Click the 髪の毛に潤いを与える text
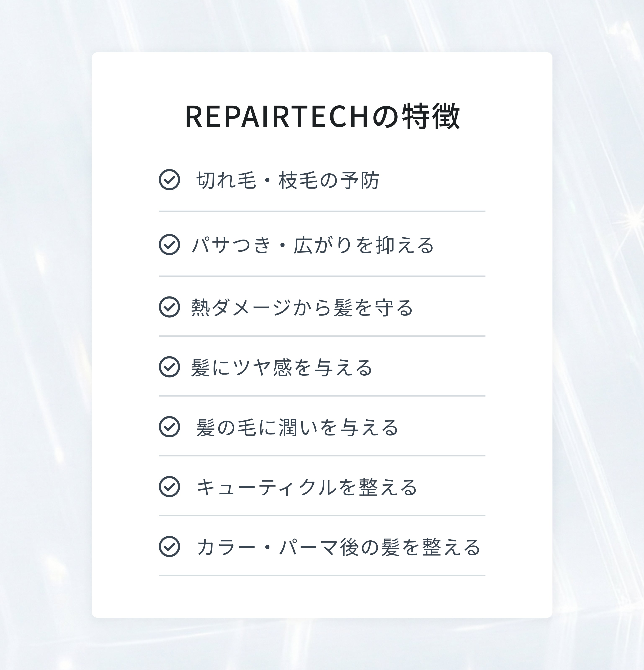 click(x=297, y=427)
